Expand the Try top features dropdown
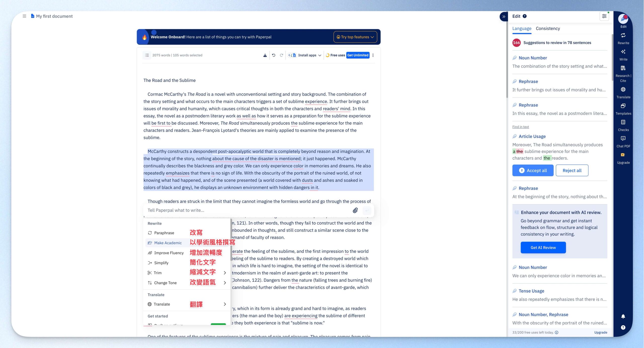Viewport: 644px width, 348px height. point(355,37)
